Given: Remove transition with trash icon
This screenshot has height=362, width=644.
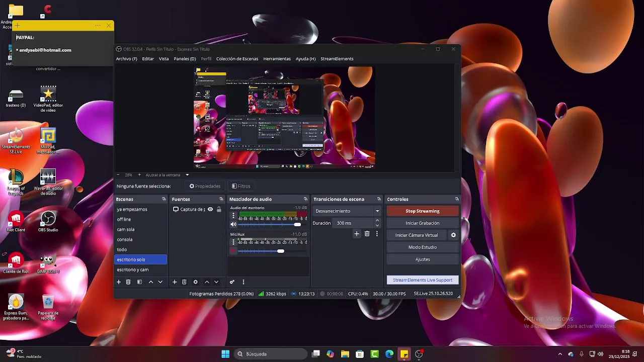Looking at the screenshot, I should tap(367, 234).
